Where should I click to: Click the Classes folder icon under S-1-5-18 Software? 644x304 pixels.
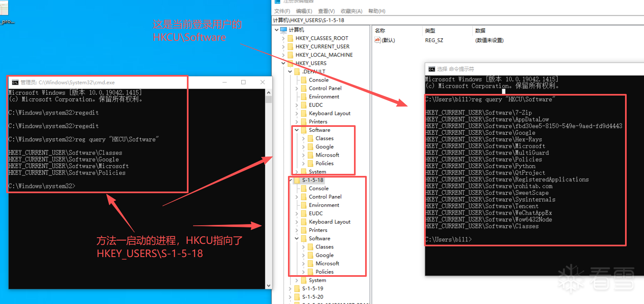[311, 247]
